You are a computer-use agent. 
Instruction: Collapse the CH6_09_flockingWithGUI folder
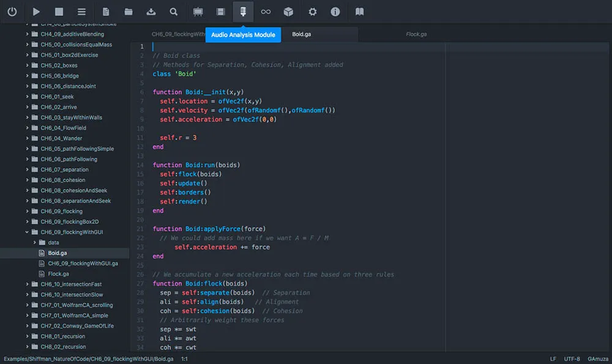(x=26, y=231)
